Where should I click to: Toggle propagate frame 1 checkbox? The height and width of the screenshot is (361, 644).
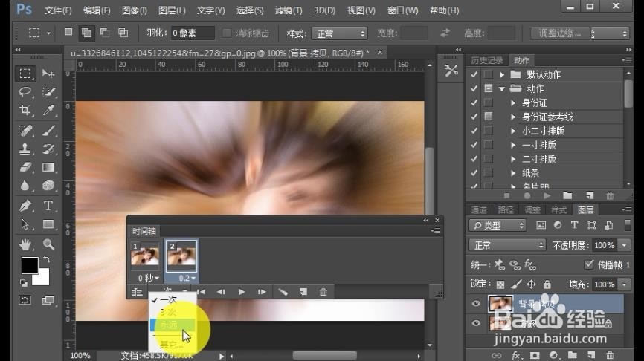[x=588, y=264]
